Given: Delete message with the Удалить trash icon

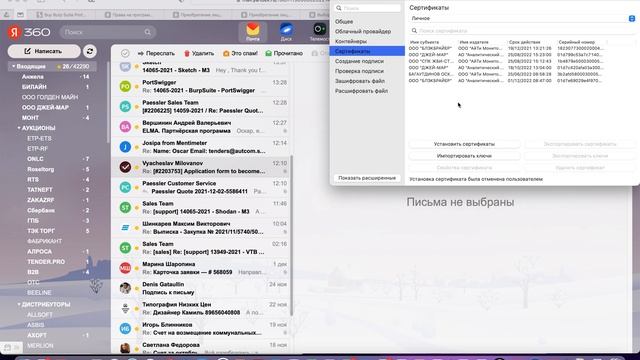Looking at the screenshot, I should [199, 53].
